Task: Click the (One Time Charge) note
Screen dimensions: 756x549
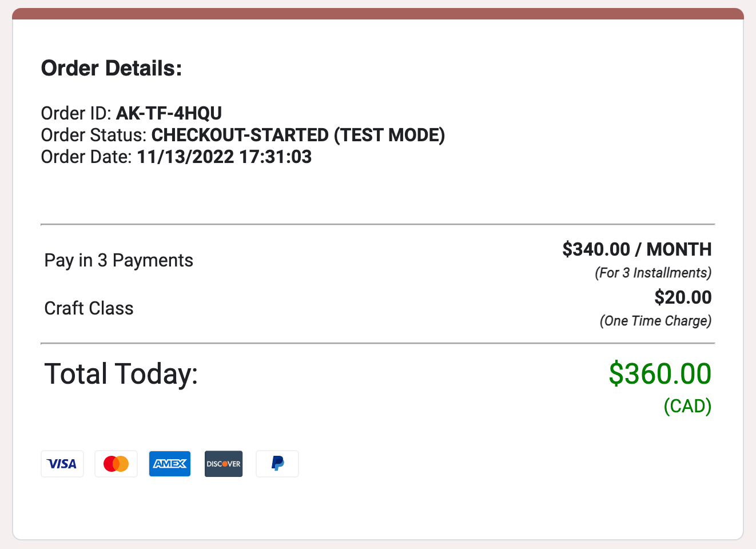Action: point(656,321)
